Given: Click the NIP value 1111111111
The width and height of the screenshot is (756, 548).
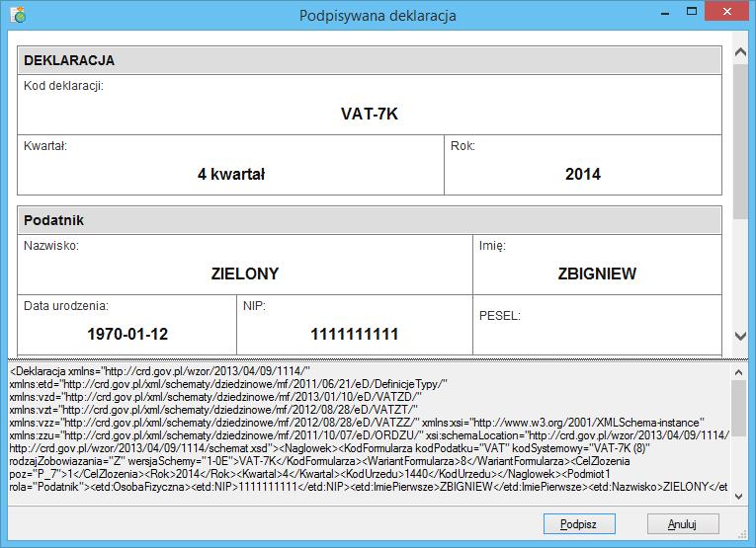Looking at the screenshot, I should (355, 334).
